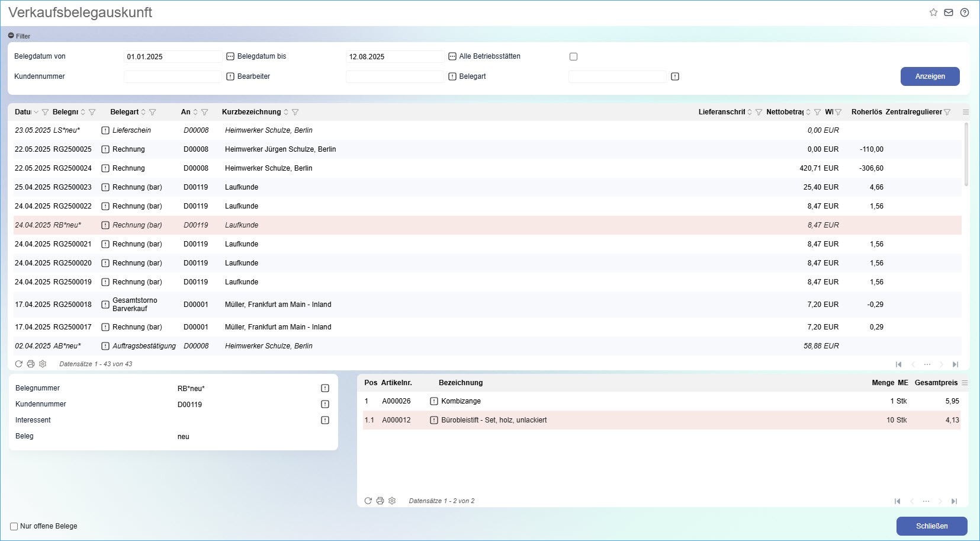Open info icon for Bürobleistift position
This screenshot has height=541, width=980.
(x=434, y=420)
